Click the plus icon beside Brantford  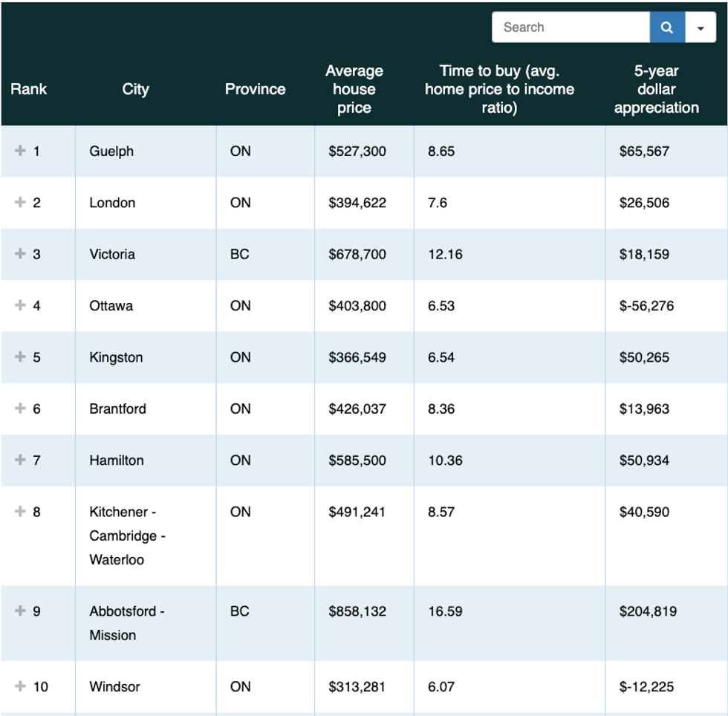(20, 409)
